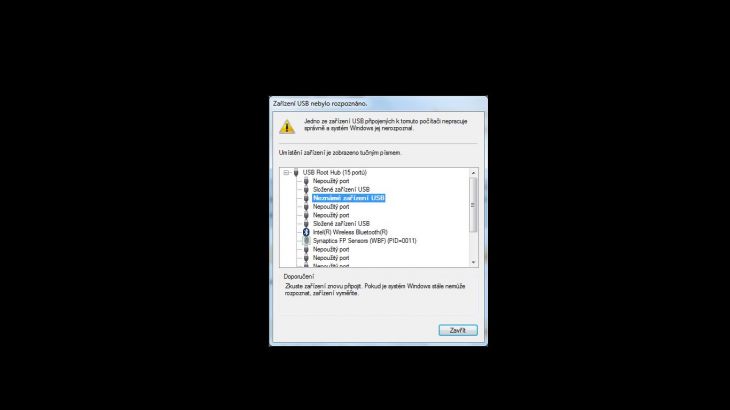Select the Intel(R) Wireless Bluetooth(R) entry
The width and height of the screenshot is (730, 410).
(350, 232)
